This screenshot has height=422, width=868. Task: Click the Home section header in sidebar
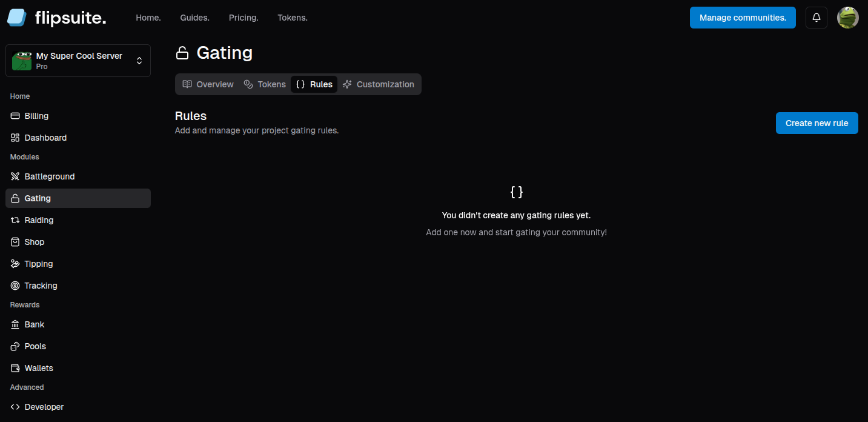click(x=20, y=96)
